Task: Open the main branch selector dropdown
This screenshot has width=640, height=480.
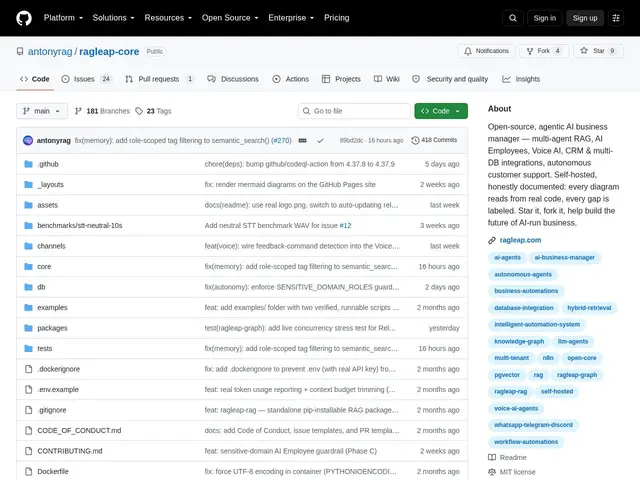Action: click(x=42, y=111)
